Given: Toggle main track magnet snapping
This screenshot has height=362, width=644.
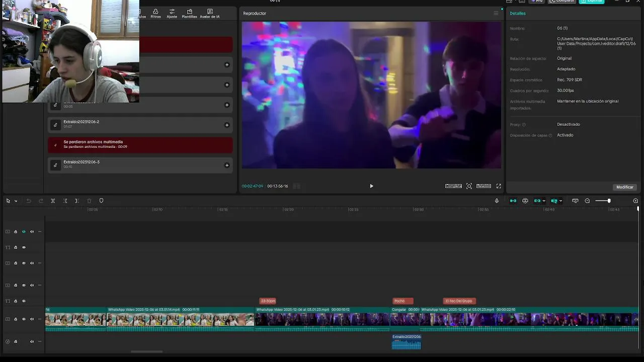Looking at the screenshot, I should (x=513, y=201).
